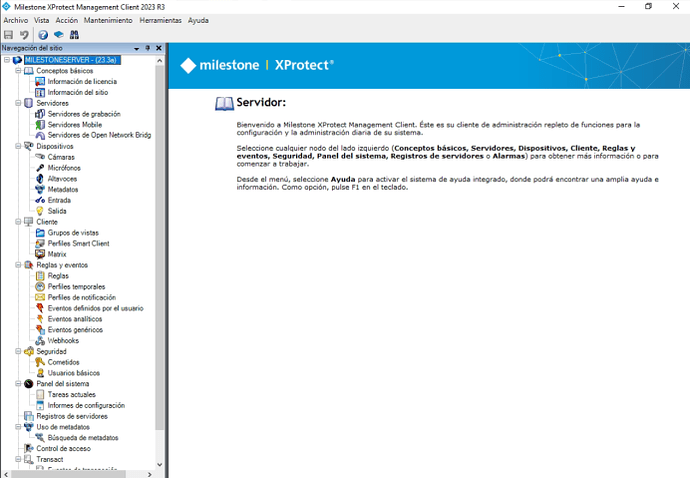690x478 pixels.
Task: Click the Webhooks icon
Action: click(40, 340)
